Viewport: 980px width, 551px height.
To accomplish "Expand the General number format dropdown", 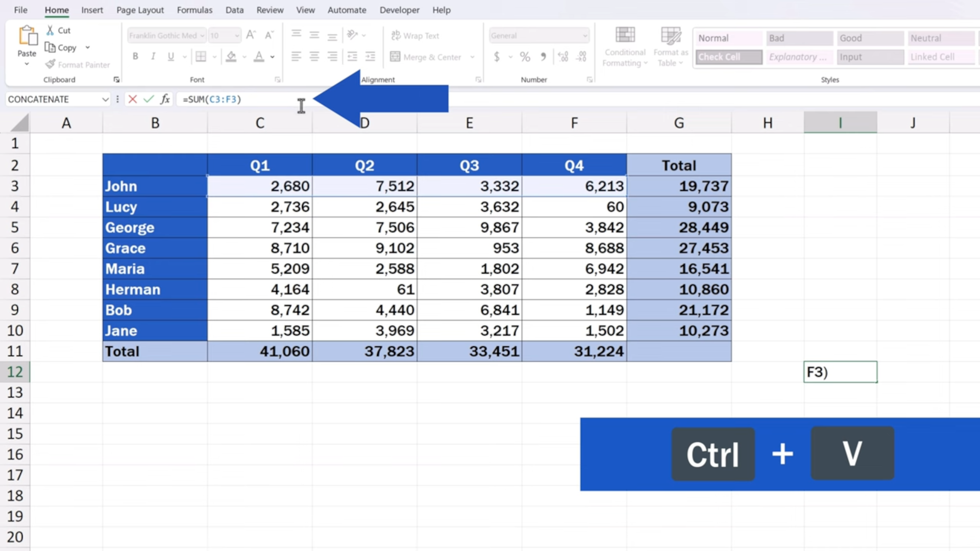I will [585, 36].
